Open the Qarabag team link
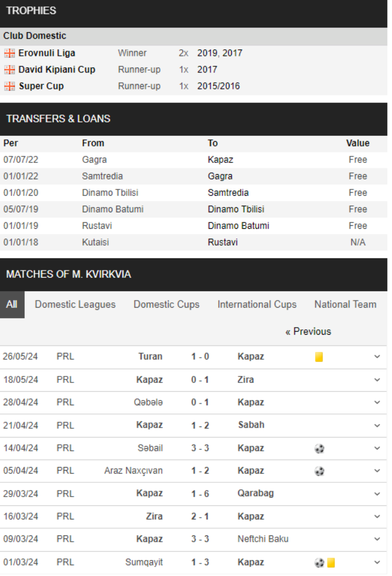The height and width of the screenshot is (576, 392). [x=256, y=494]
